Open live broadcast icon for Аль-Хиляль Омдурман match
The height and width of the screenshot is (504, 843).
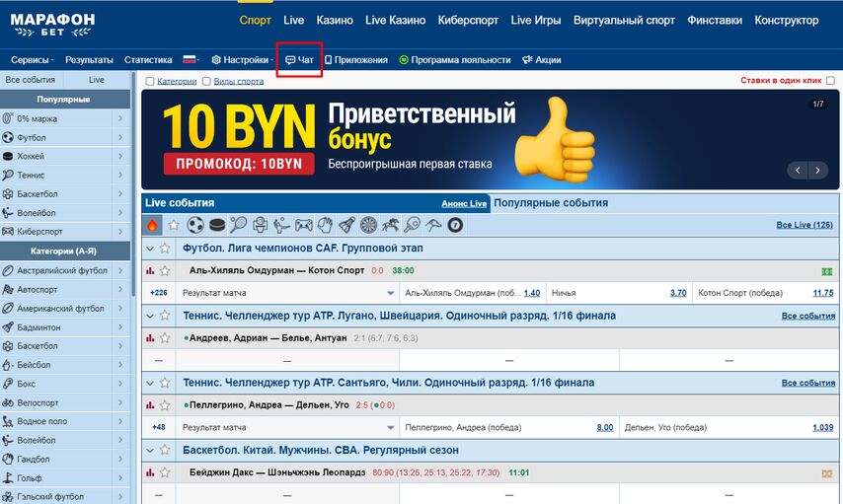(x=827, y=271)
